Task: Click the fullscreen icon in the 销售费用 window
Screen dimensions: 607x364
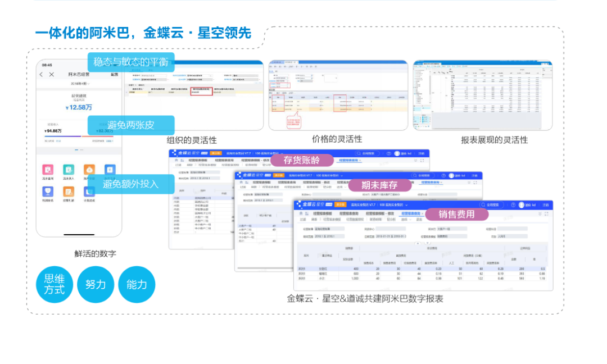Action: click(x=547, y=213)
